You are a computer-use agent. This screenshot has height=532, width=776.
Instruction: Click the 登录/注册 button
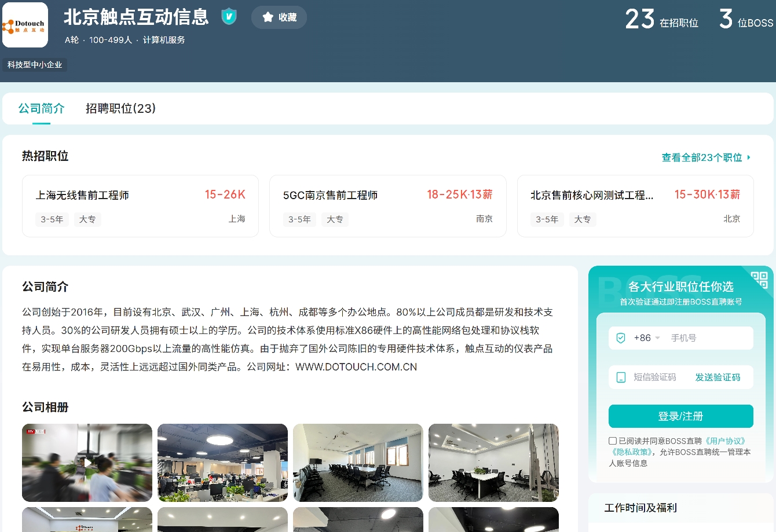pyautogui.click(x=680, y=416)
